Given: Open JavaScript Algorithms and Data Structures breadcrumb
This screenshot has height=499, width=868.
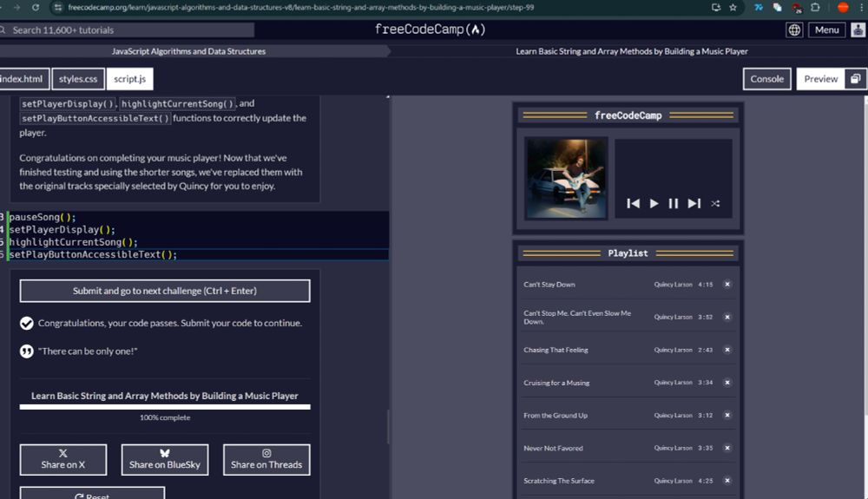Looking at the screenshot, I should [x=188, y=51].
